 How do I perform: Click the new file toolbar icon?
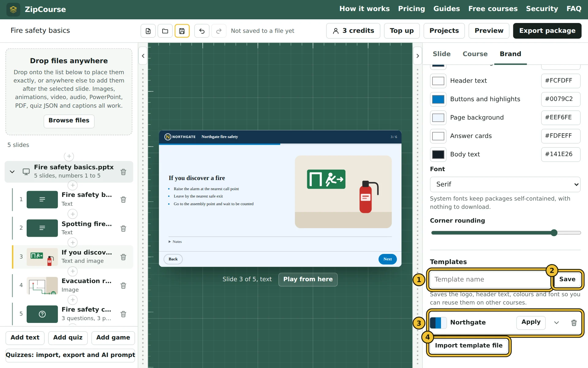pos(148,31)
